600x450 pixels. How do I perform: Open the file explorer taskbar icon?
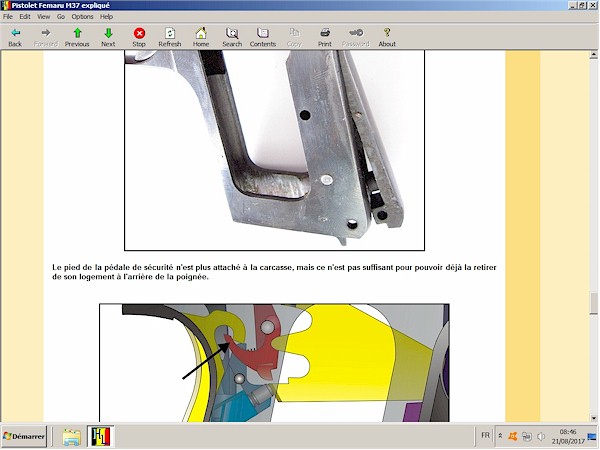[72, 437]
